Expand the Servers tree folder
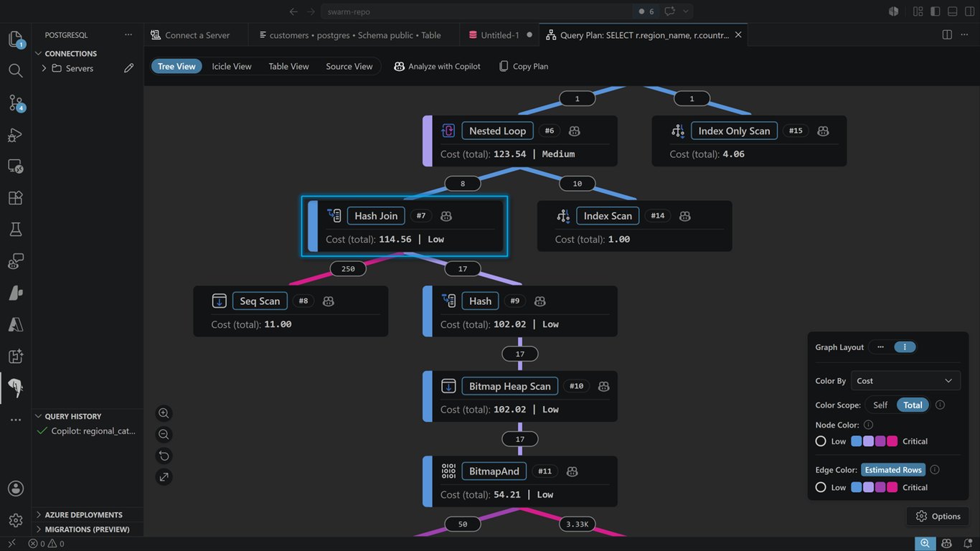Image resolution: width=980 pixels, height=551 pixels. [x=44, y=68]
